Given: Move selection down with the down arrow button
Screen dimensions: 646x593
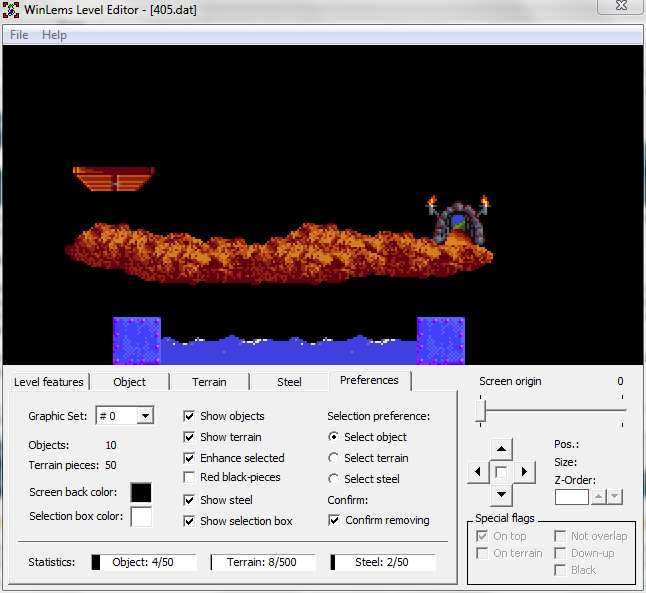Looking at the screenshot, I should 501,495.
